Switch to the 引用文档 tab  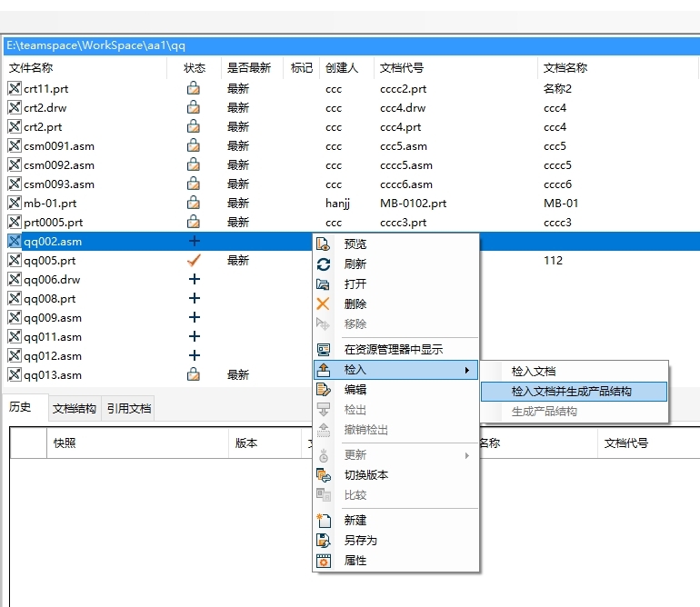(128, 408)
